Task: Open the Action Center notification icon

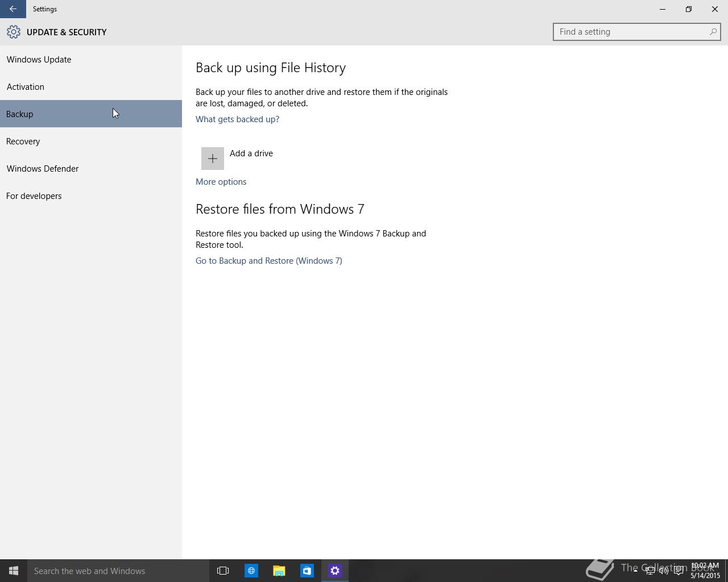Action: [x=679, y=571]
